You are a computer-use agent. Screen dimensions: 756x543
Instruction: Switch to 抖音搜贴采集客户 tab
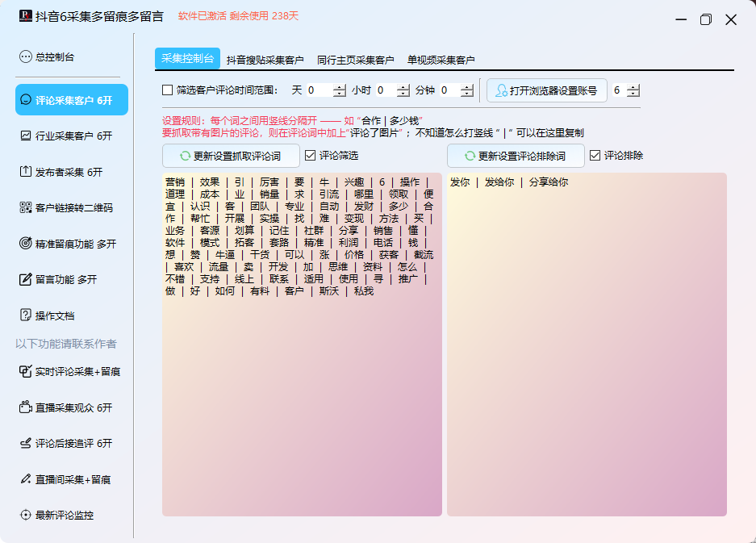[265, 60]
